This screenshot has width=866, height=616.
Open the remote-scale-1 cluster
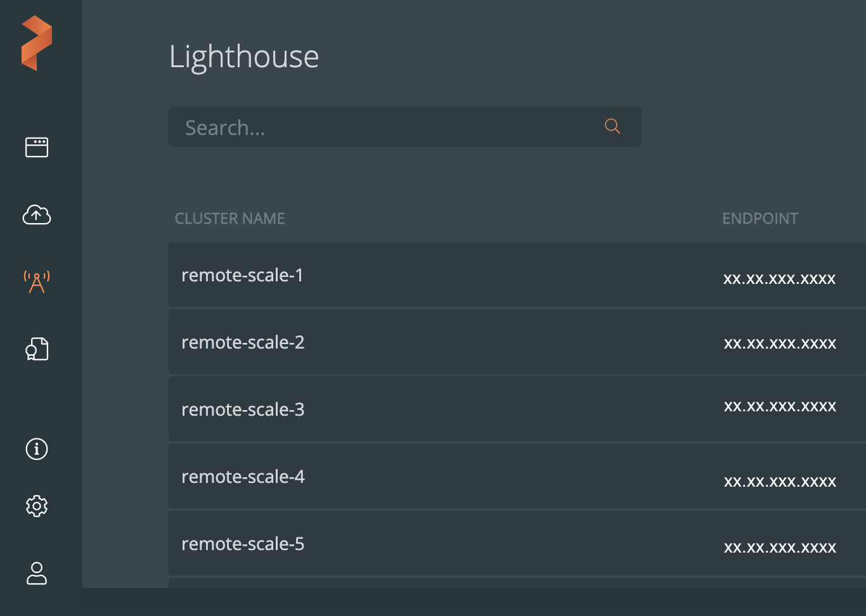242,275
